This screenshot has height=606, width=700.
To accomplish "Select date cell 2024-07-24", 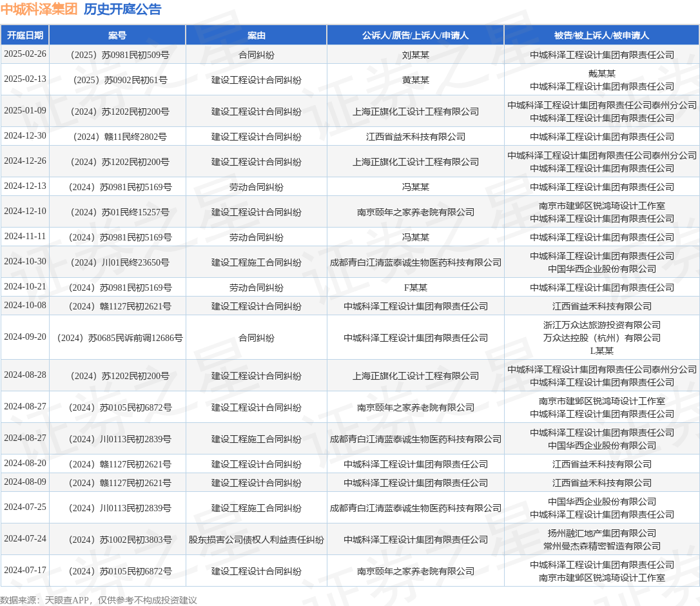I will (x=25, y=538).
